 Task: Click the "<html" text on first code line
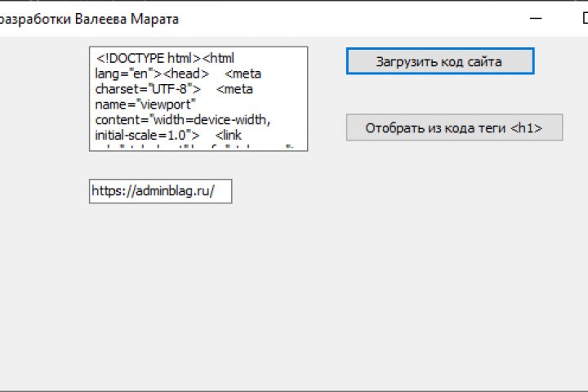point(218,58)
